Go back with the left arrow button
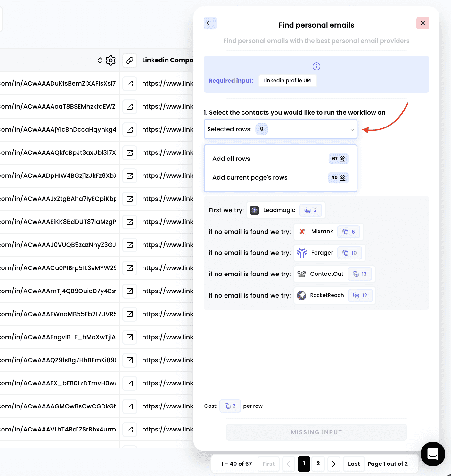The height and width of the screenshot is (476, 451). (x=210, y=23)
